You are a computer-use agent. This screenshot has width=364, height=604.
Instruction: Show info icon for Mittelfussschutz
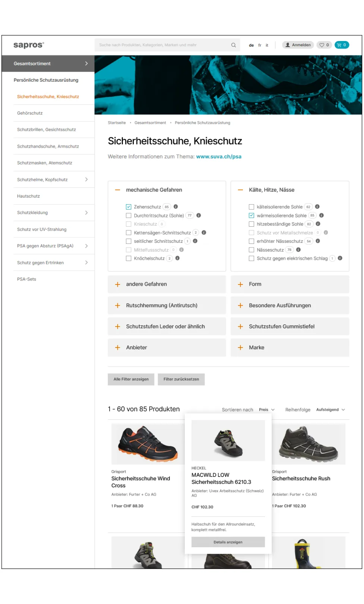point(181,250)
